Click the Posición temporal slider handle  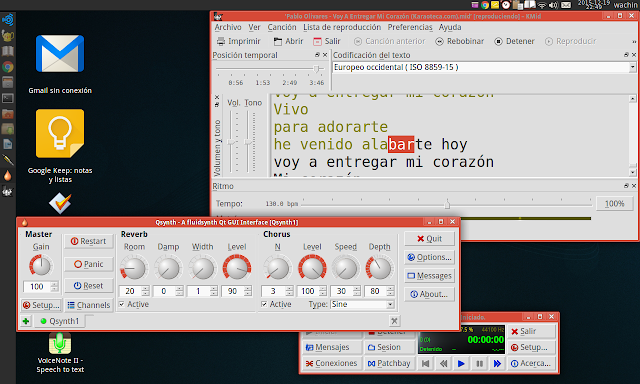(x=316, y=69)
